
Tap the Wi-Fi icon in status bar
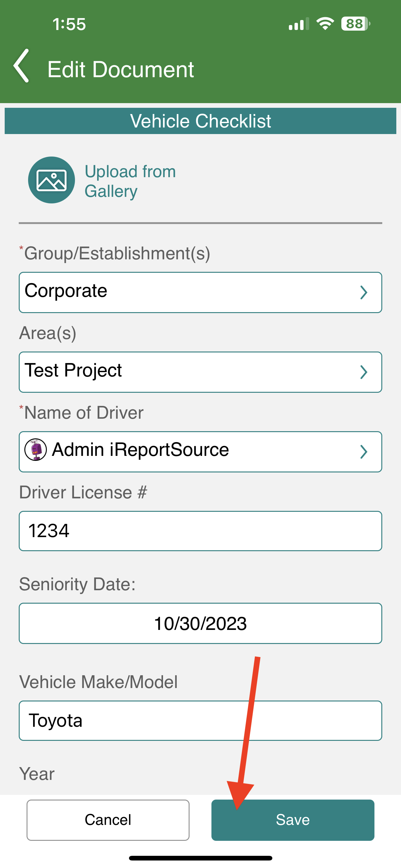point(325,24)
